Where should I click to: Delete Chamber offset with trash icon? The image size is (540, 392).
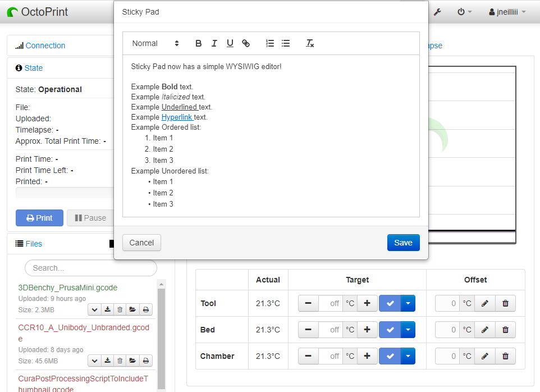point(505,356)
